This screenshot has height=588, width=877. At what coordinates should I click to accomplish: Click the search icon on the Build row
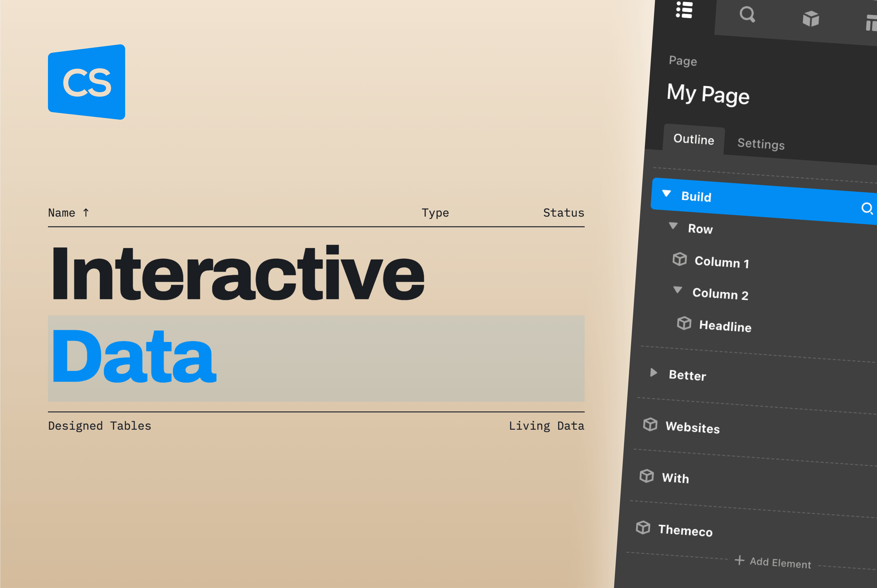[867, 209]
